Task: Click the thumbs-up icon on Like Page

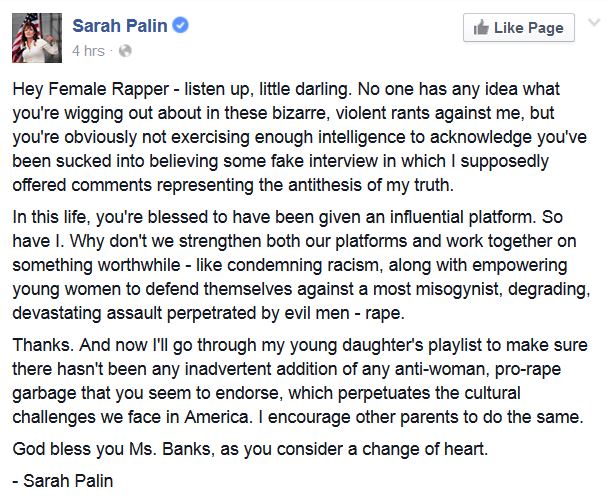Action: click(x=480, y=28)
